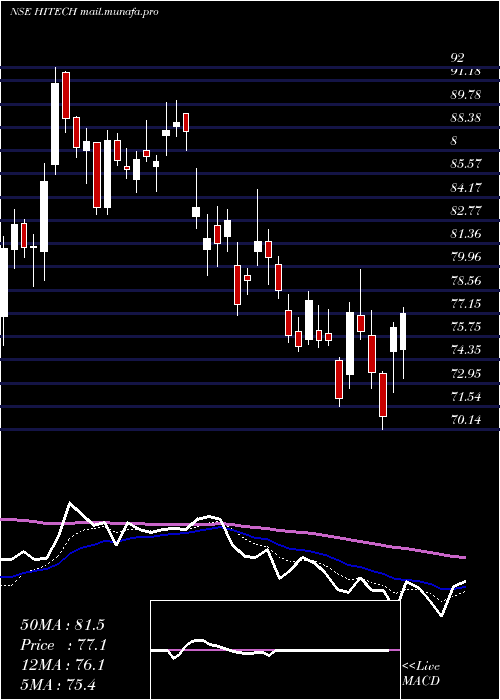
Task: Select the 85.57 price axis label
Action: point(466,164)
